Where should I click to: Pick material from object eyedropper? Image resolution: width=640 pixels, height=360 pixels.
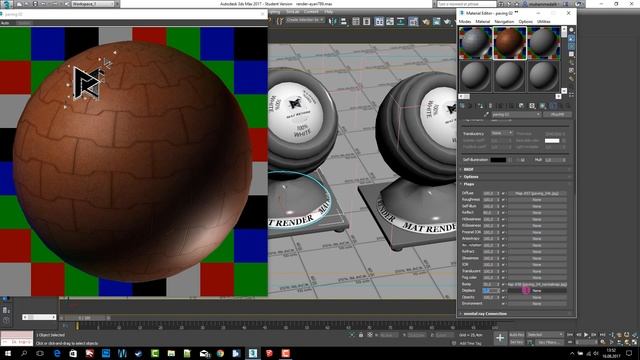point(486,115)
